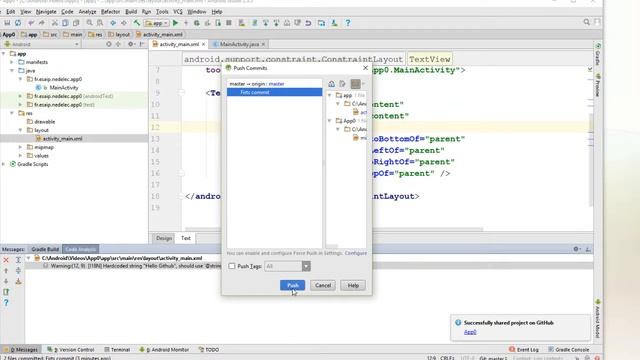
Task: Open the Event Log tool window
Action: click(524, 350)
